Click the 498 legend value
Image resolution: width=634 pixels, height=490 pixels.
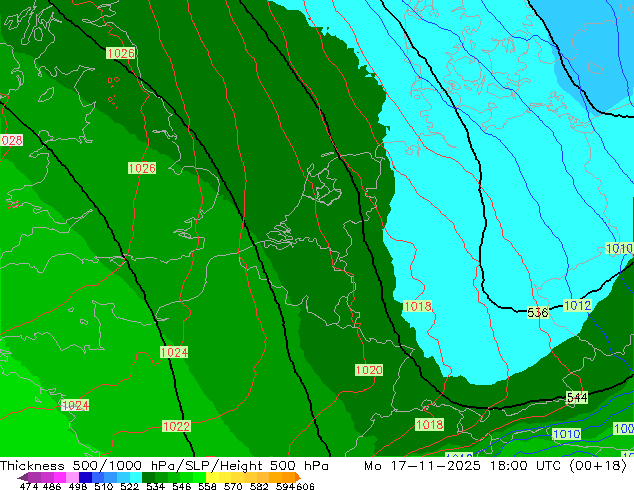[78, 486]
